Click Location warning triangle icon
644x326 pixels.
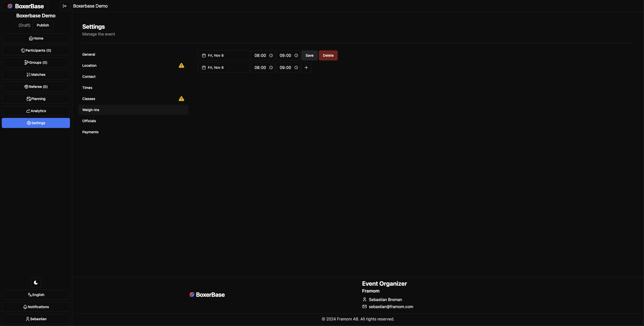181,66
